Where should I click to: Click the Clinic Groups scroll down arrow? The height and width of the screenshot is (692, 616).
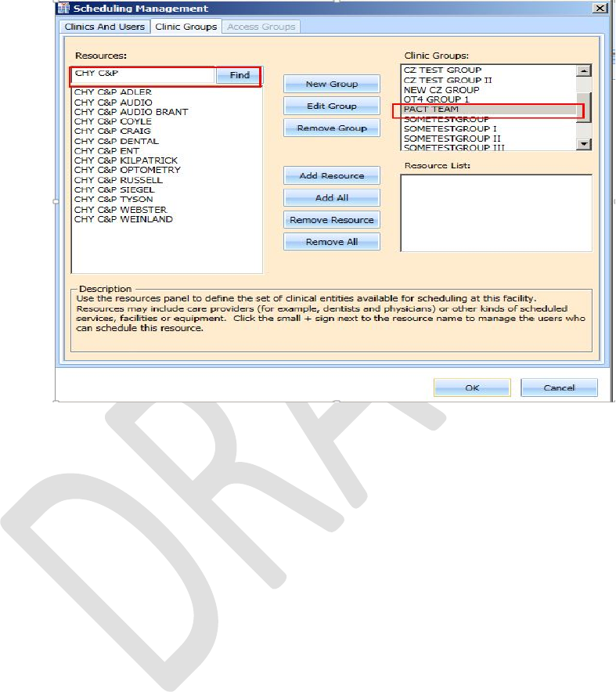pos(584,144)
